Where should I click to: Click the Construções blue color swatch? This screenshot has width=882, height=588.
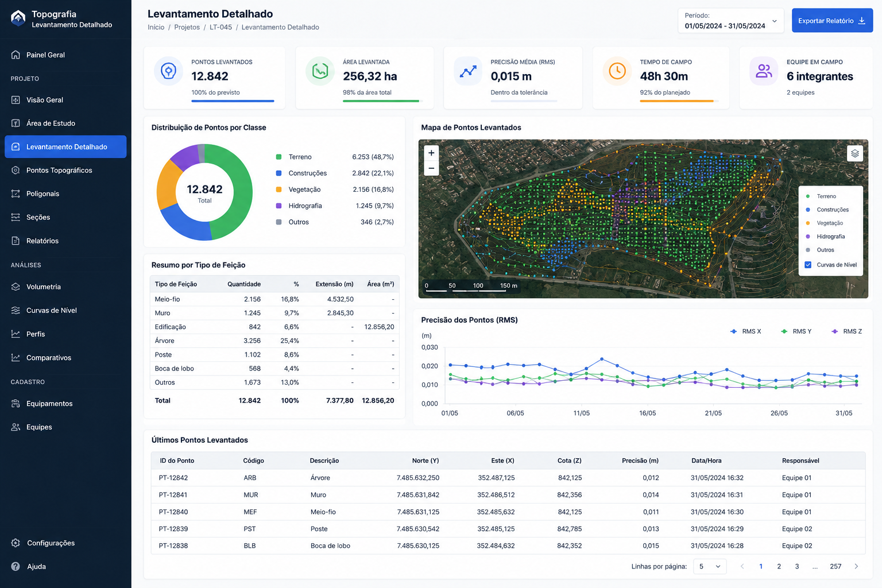pyautogui.click(x=278, y=173)
